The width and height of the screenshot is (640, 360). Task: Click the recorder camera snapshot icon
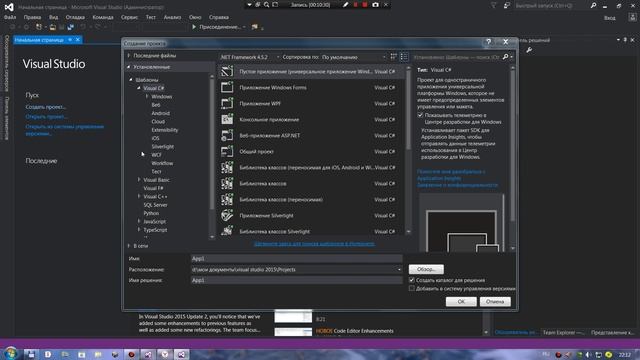pyautogui.click(x=375, y=4)
